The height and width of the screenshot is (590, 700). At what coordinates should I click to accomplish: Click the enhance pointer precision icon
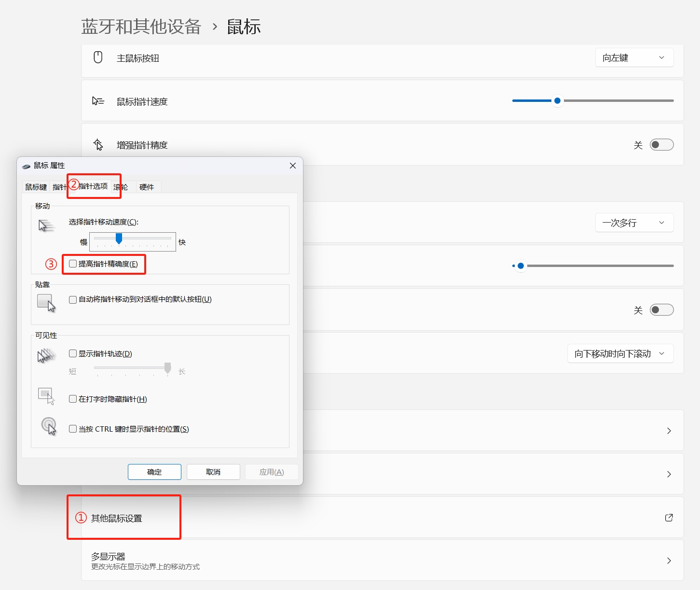(98, 144)
